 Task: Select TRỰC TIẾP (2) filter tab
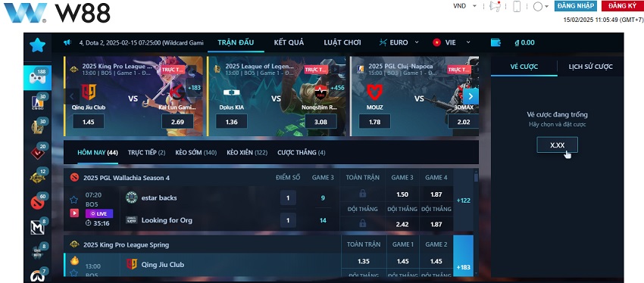pyautogui.click(x=146, y=153)
